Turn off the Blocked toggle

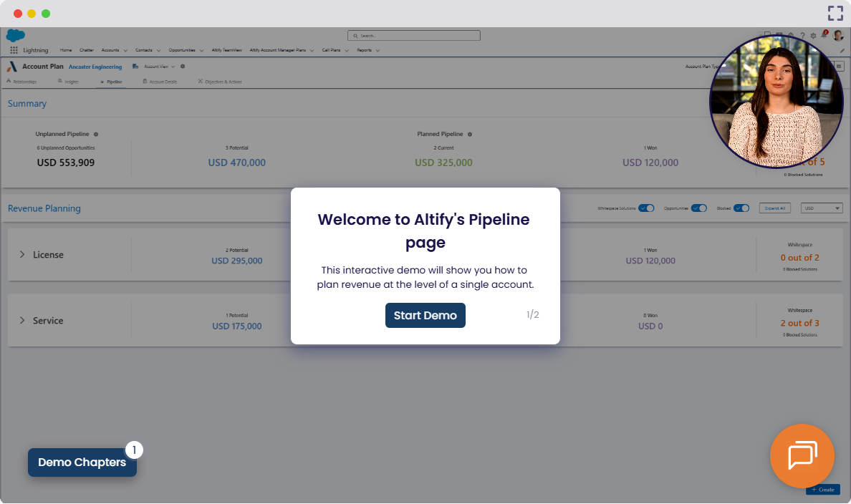(741, 208)
